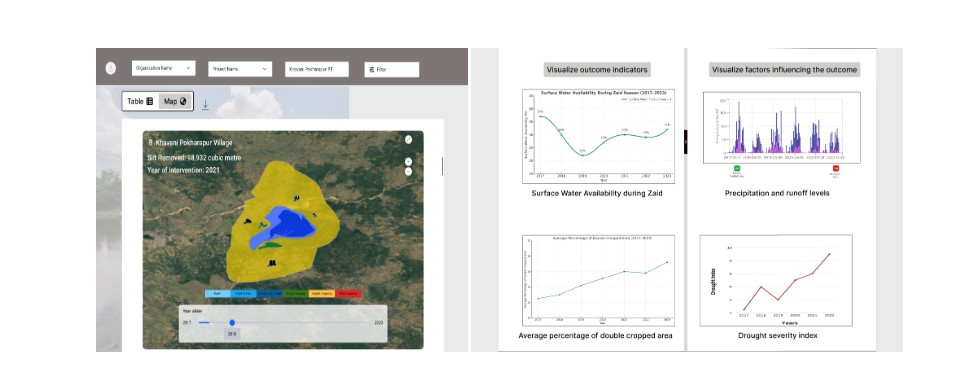Toggle the green Single Cropping legend swatch
The height and width of the screenshot is (376, 964).
click(297, 294)
